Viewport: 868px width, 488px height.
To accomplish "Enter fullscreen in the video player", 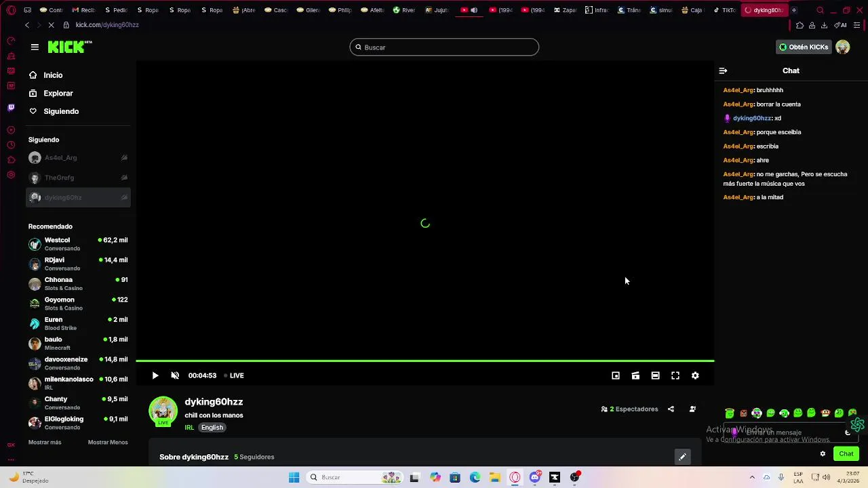I will [x=675, y=375].
